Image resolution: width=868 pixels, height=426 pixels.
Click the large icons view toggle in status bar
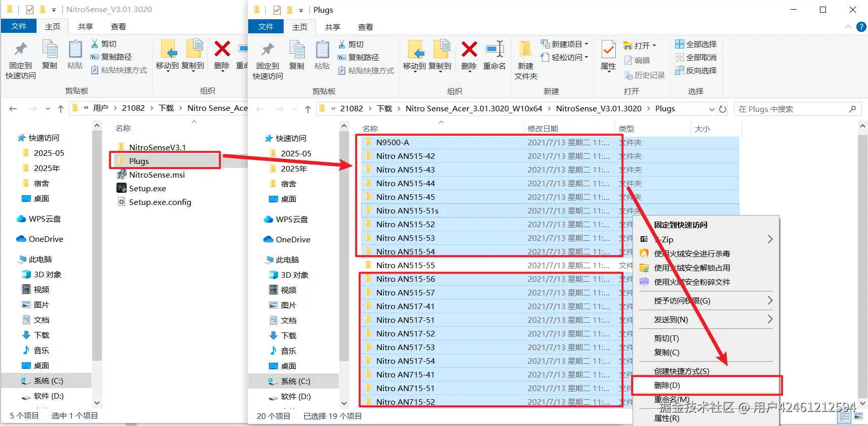pos(858,416)
